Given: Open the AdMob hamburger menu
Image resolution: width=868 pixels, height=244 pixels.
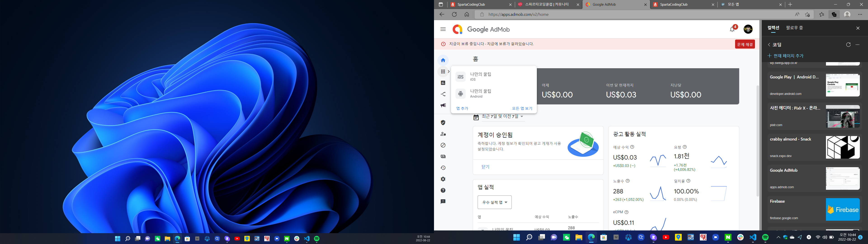Looking at the screenshot, I should coord(443,29).
